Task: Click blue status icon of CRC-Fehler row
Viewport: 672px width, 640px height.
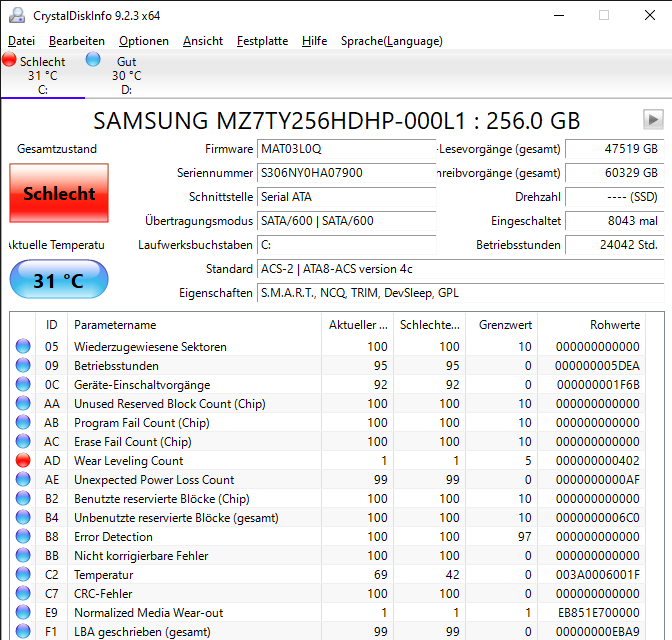Action: pos(23,593)
